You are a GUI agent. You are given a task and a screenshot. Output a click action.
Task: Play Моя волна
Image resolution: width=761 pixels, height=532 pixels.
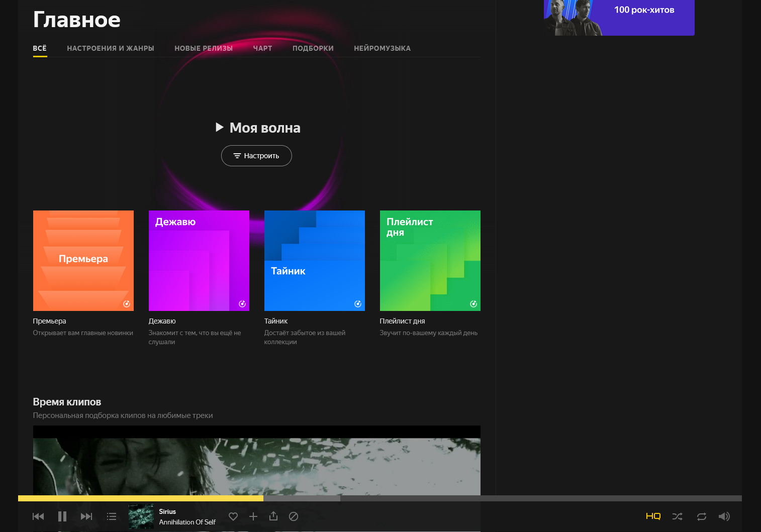point(257,128)
